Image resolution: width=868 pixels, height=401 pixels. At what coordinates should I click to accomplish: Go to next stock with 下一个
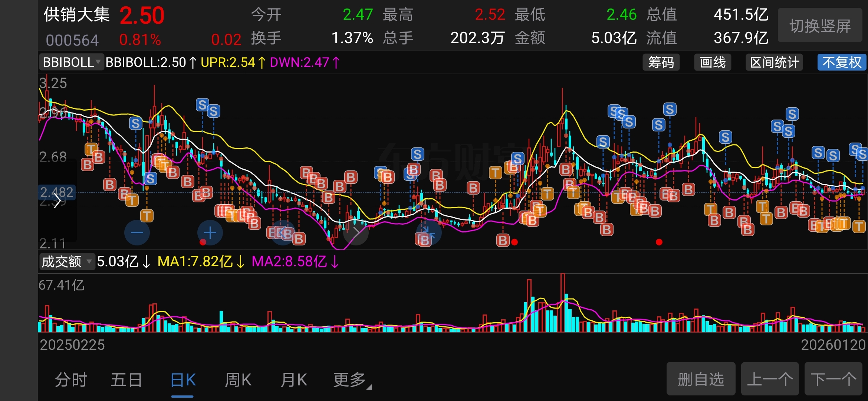833,379
